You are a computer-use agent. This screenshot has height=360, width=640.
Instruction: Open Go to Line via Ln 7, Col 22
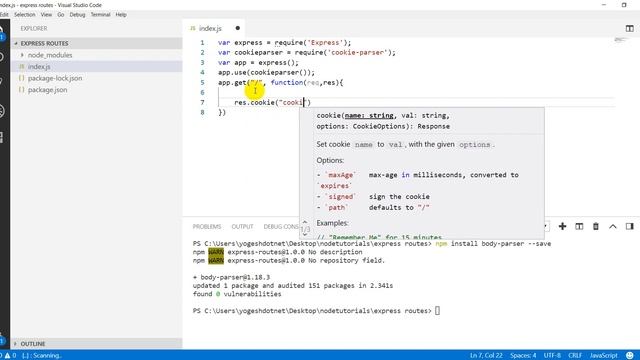pos(486,356)
